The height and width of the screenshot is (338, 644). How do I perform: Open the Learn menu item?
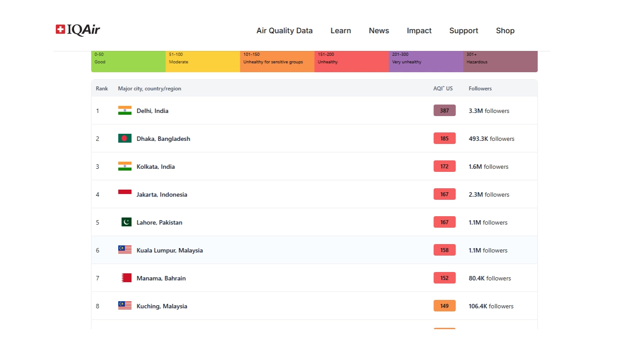341,31
